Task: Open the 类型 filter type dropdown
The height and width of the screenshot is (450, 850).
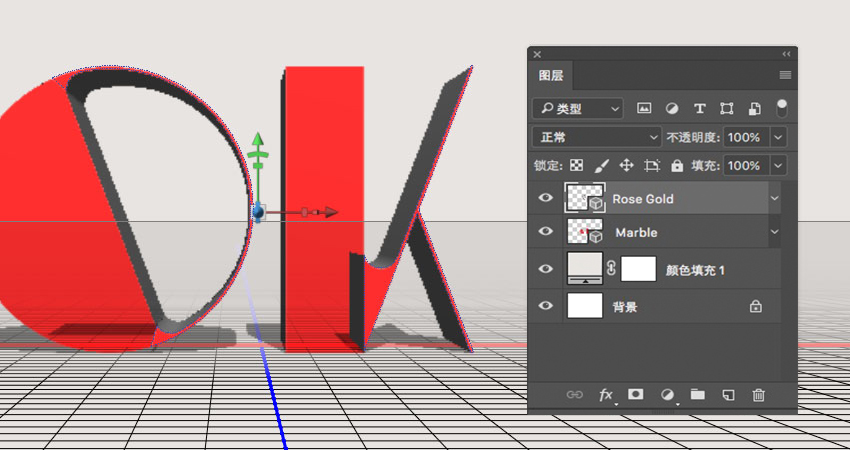Action: point(578,108)
